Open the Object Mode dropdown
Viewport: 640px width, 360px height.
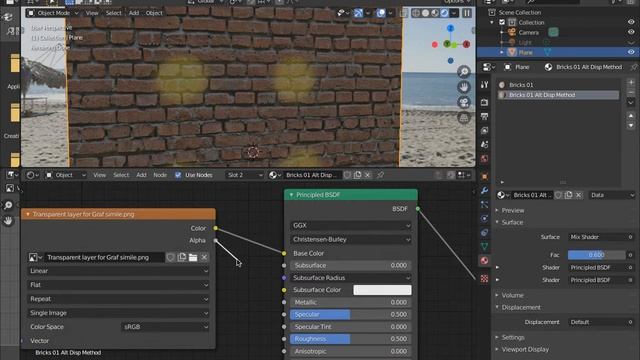[53, 13]
